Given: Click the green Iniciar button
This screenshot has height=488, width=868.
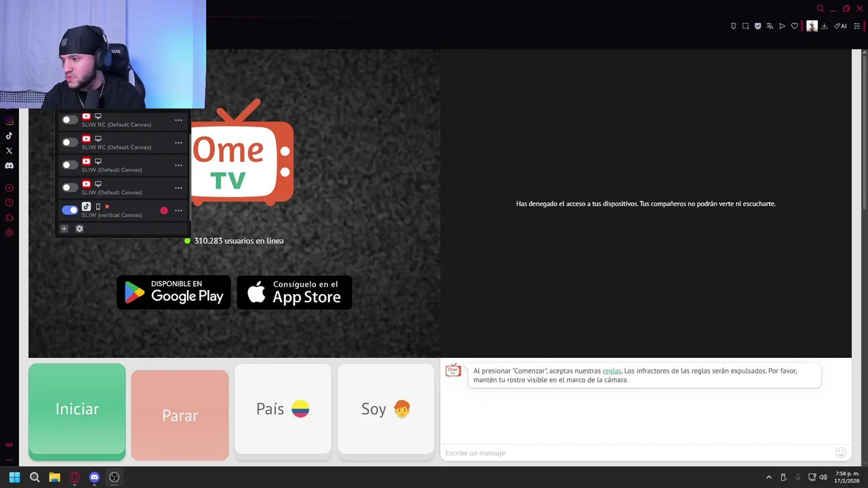Looking at the screenshot, I should [77, 411].
